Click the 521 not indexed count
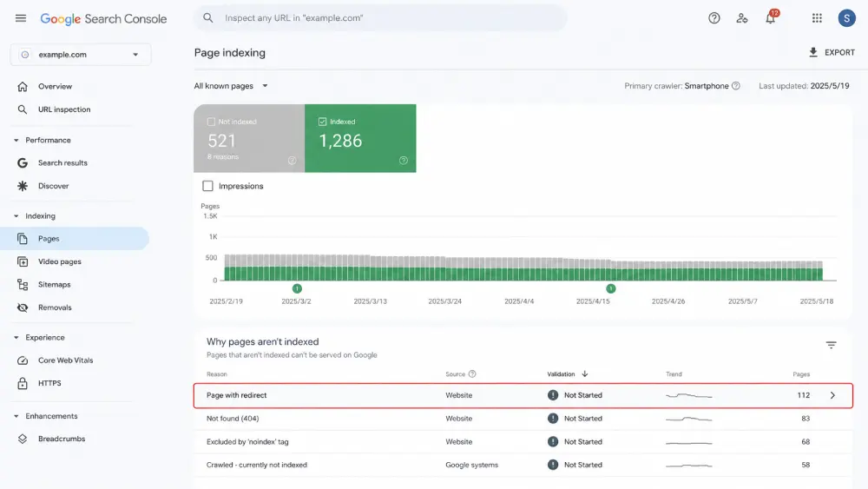868x489 pixels. 221,141
